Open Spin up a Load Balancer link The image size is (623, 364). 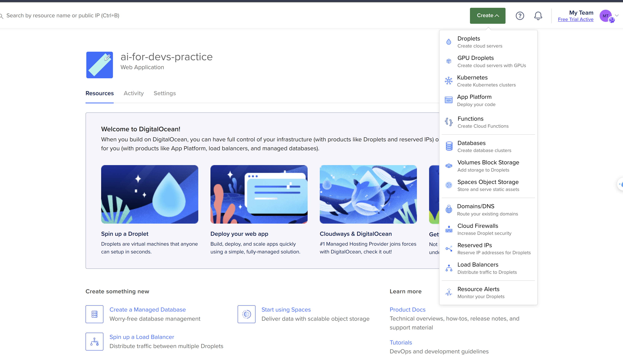point(142,337)
